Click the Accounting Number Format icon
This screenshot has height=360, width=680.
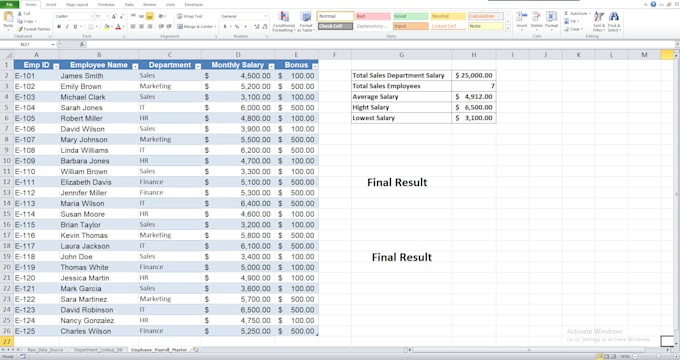pyautogui.click(x=226, y=27)
